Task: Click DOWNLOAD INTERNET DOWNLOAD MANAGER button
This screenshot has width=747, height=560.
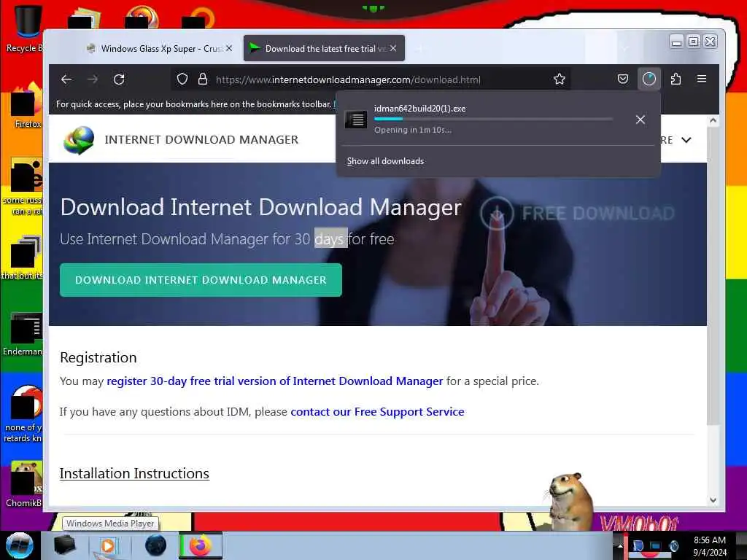Action: [201, 280]
